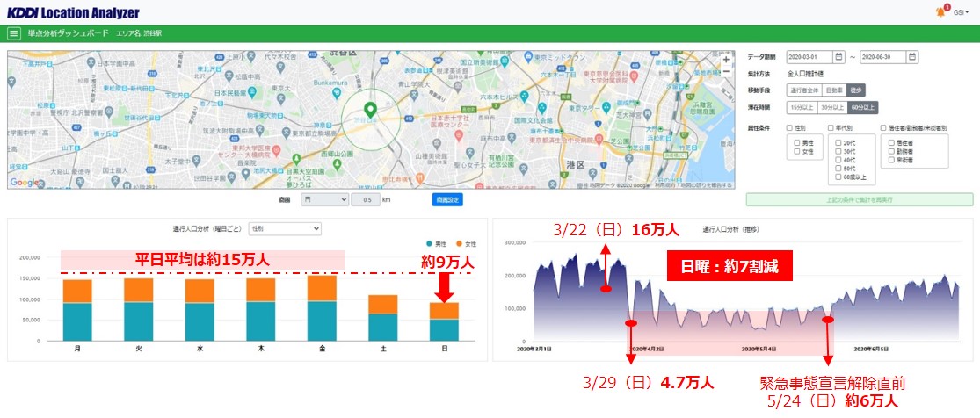980x418 pixels.
Task: Click the Google logo on the map
Action: pyautogui.click(x=25, y=182)
